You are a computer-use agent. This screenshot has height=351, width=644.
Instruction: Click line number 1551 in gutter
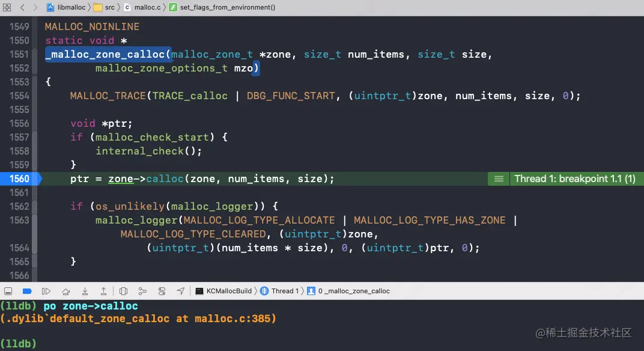pyautogui.click(x=19, y=54)
